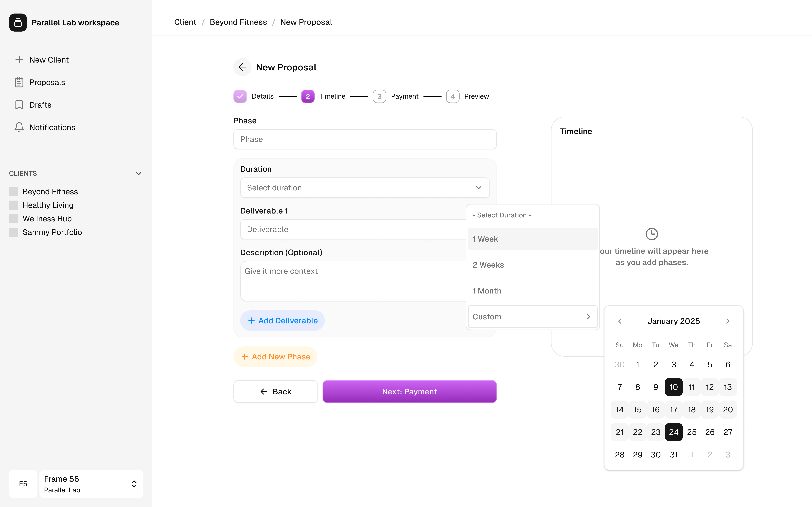Collapse the CLIENTS section chevron
This screenshot has width=812, height=507.
point(139,173)
